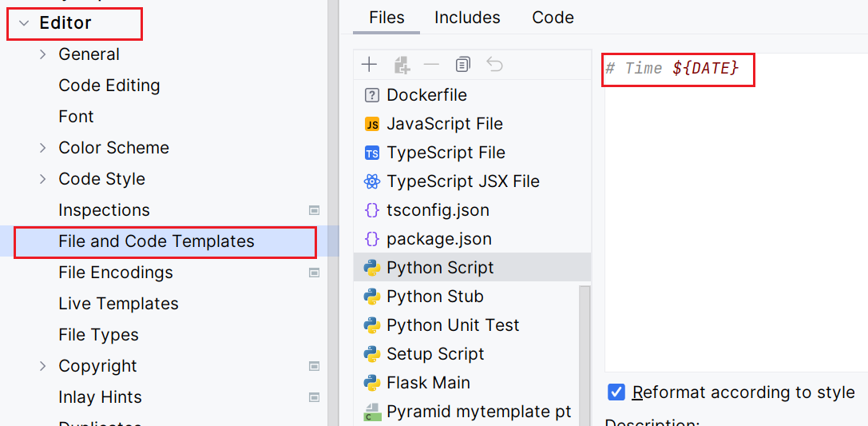This screenshot has height=426, width=868.
Task: Expand the Color Scheme node
Action: point(43,148)
